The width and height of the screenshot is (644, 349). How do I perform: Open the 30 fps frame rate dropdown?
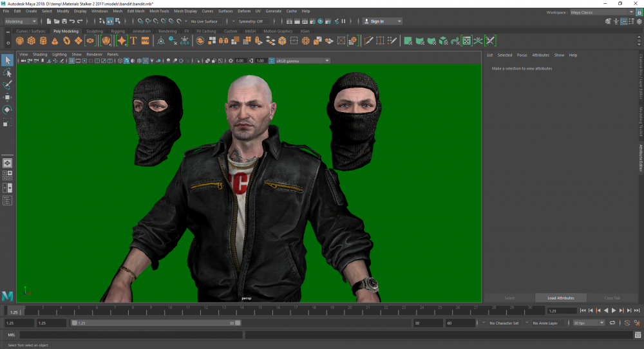click(x=589, y=323)
